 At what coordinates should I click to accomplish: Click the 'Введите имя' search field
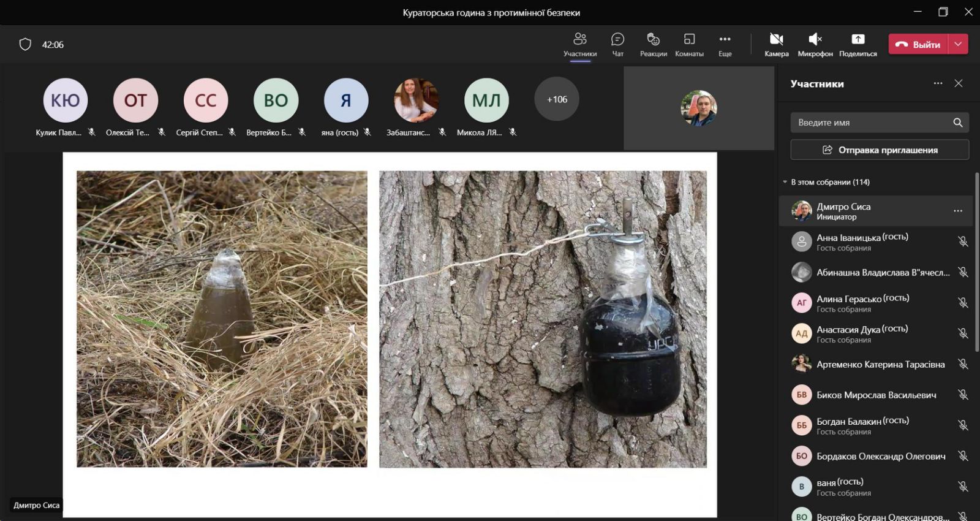point(870,123)
